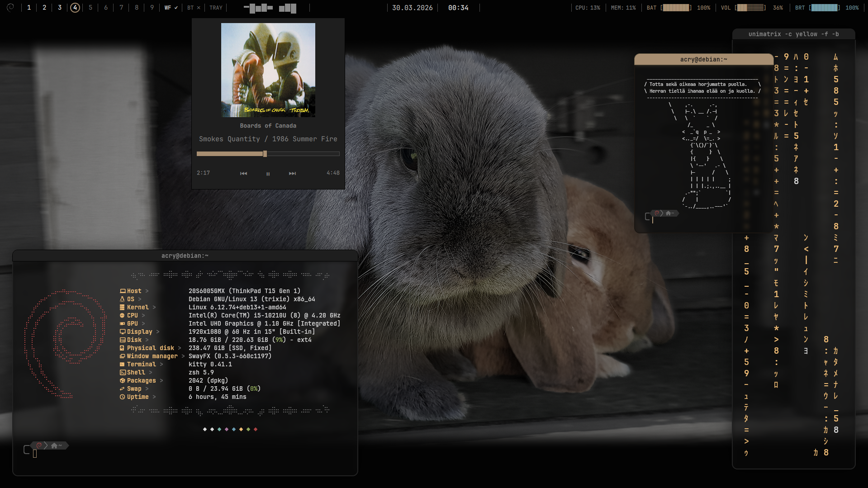Click the OS penguin icon in fastfetch
This screenshot has width=868, height=488.
point(122,299)
